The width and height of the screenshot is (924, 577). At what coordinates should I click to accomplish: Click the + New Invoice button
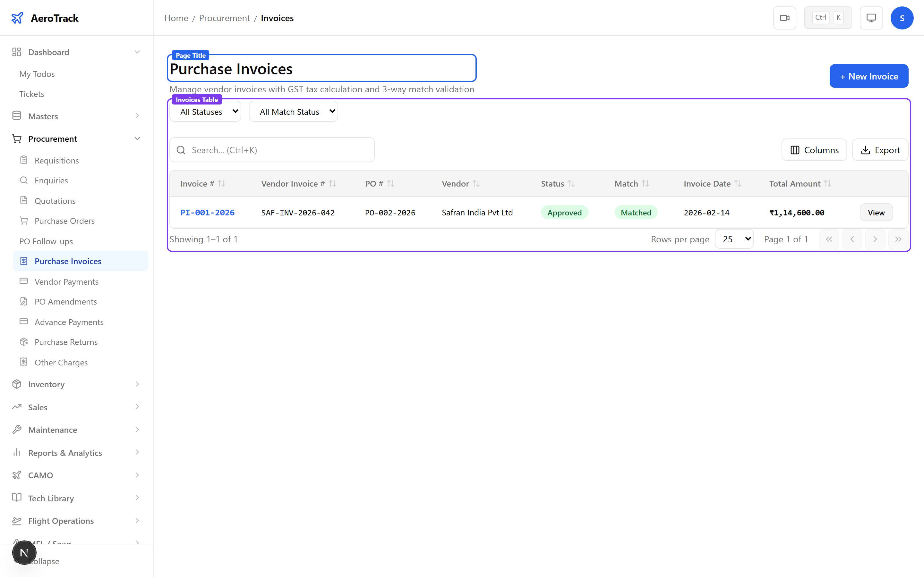868,76
